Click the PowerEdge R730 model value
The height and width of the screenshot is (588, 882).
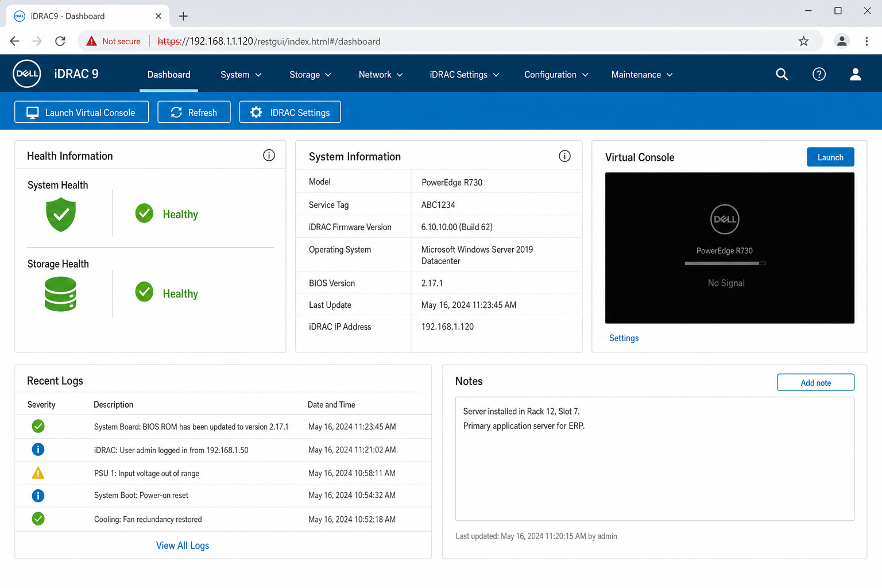tap(452, 183)
